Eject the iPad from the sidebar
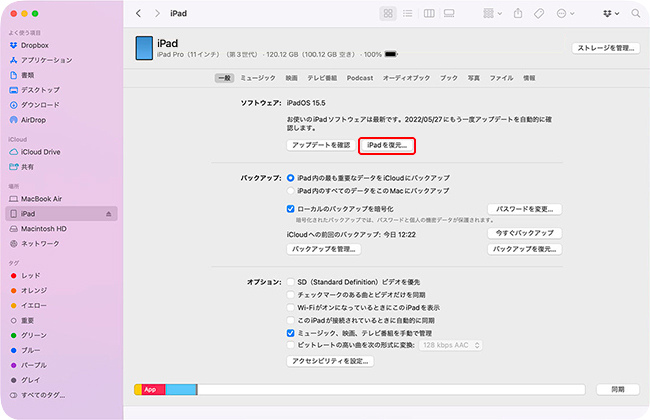 coord(109,214)
